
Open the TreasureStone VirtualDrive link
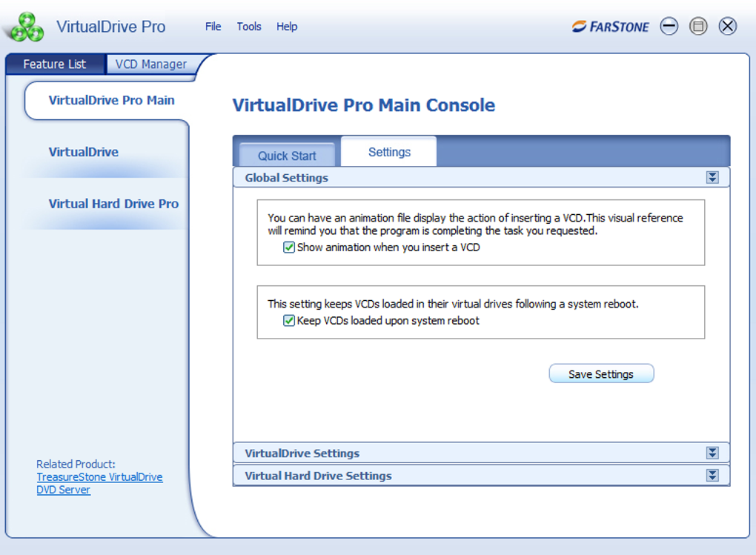(x=99, y=477)
